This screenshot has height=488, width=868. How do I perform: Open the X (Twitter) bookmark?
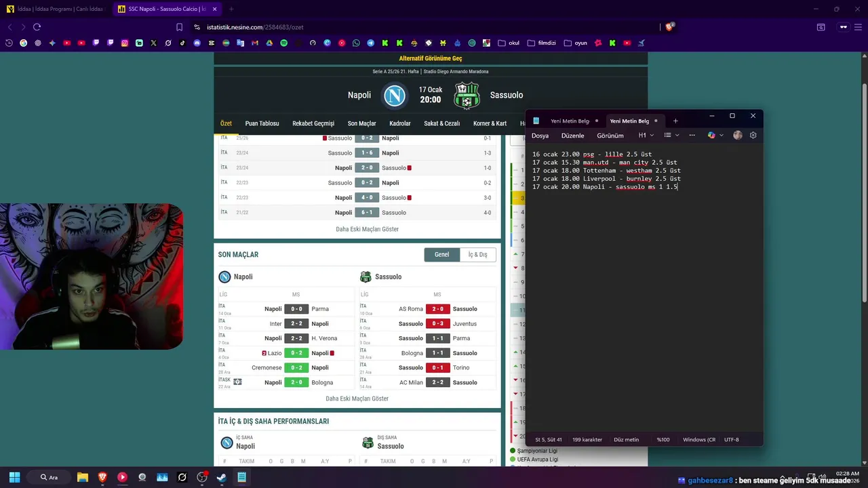(x=154, y=43)
